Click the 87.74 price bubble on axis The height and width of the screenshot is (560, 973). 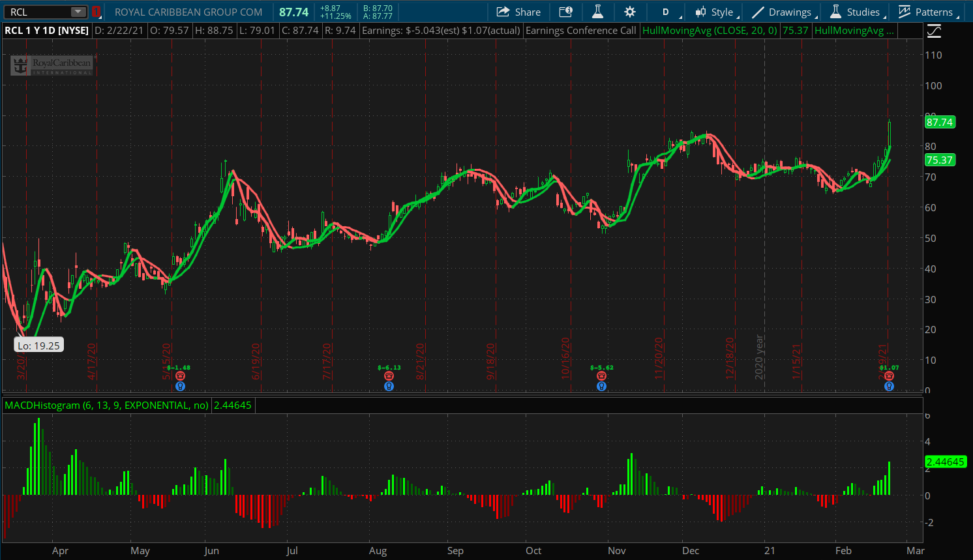pyautogui.click(x=940, y=122)
